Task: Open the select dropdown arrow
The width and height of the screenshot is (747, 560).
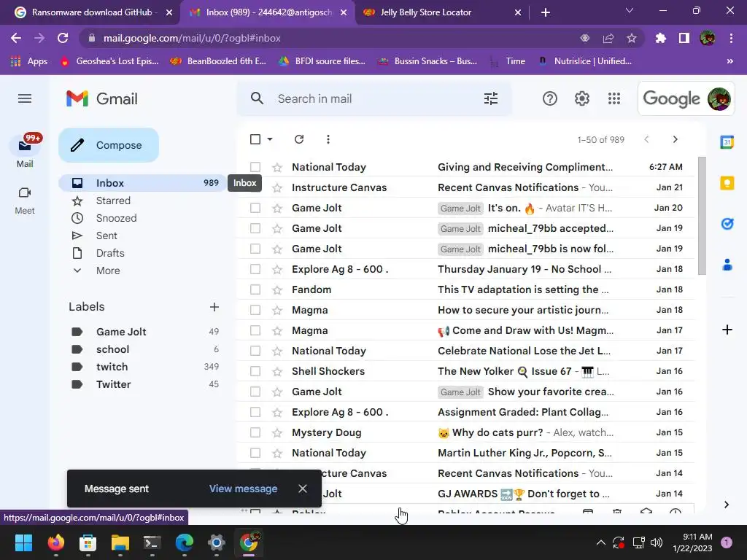Action: [x=270, y=139]
